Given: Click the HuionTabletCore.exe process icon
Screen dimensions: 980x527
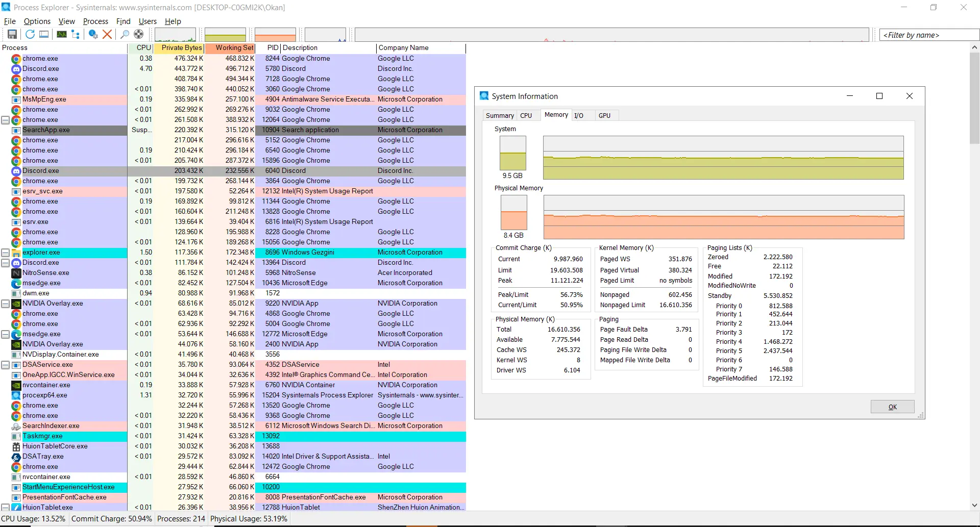Looking at the screenshot, I should (16, 446).
